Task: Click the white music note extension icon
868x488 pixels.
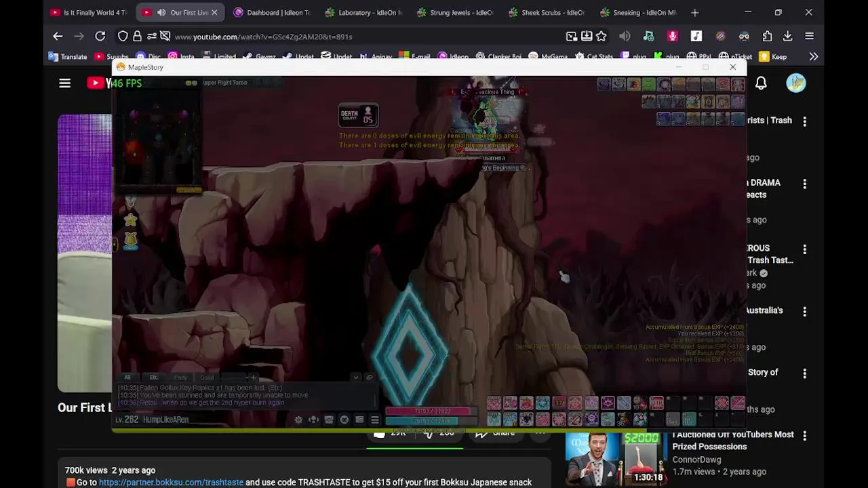Action: coord(696,37)
